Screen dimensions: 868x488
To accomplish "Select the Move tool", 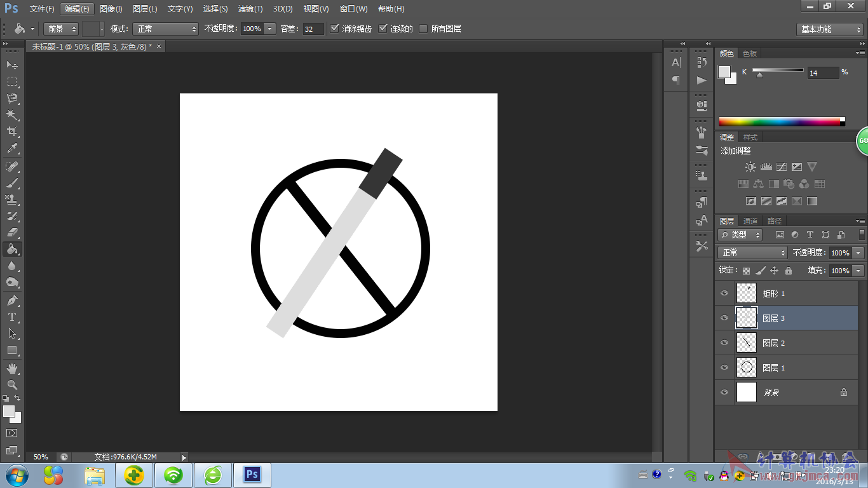I will [x=12, y=65].
